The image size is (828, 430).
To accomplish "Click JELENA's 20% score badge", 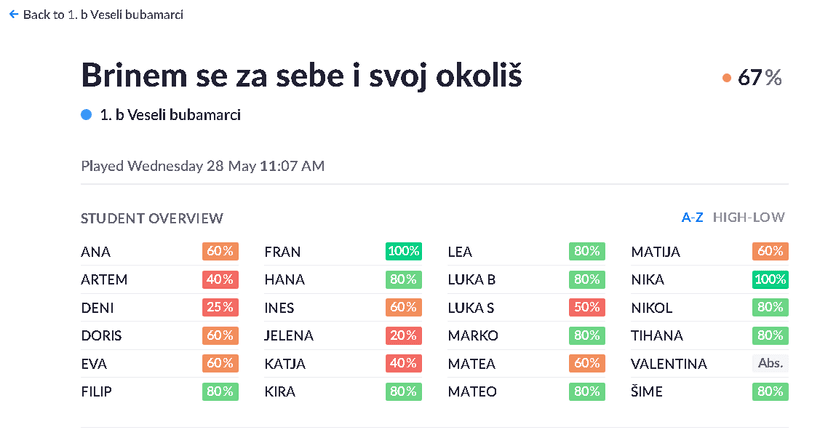I will coord(403,336).
